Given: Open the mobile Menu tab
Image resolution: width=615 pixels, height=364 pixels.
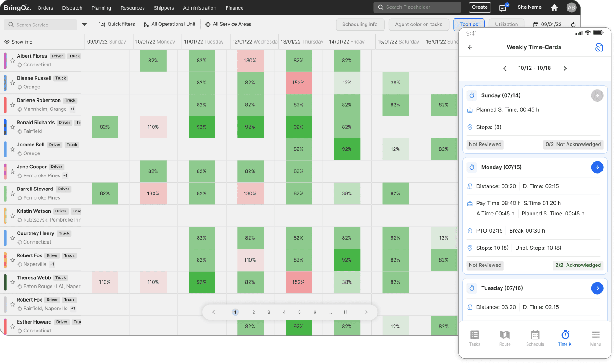Looking at the screenshot, I should pyautogui.click(x=596, y=338).
